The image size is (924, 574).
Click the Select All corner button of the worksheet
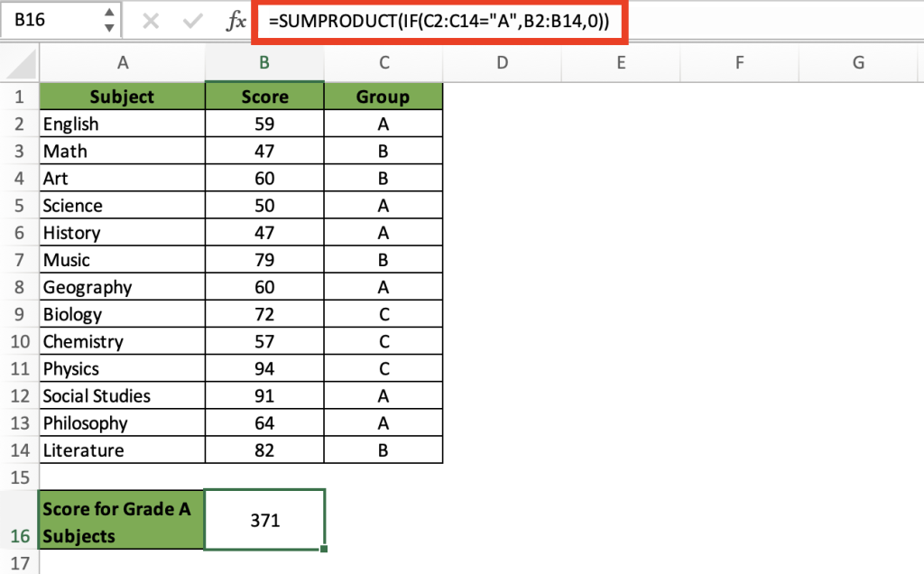click(x=19, y=62)
